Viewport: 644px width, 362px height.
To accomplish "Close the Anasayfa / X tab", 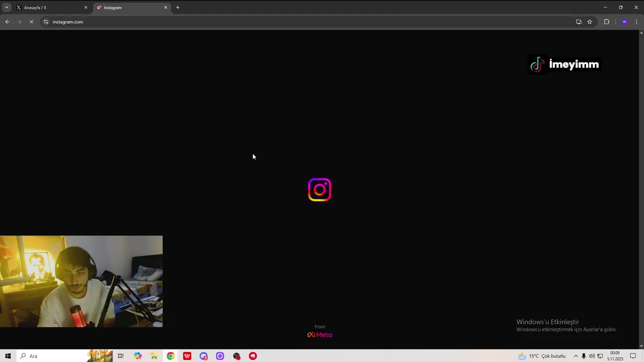I will tap(86, 8).
